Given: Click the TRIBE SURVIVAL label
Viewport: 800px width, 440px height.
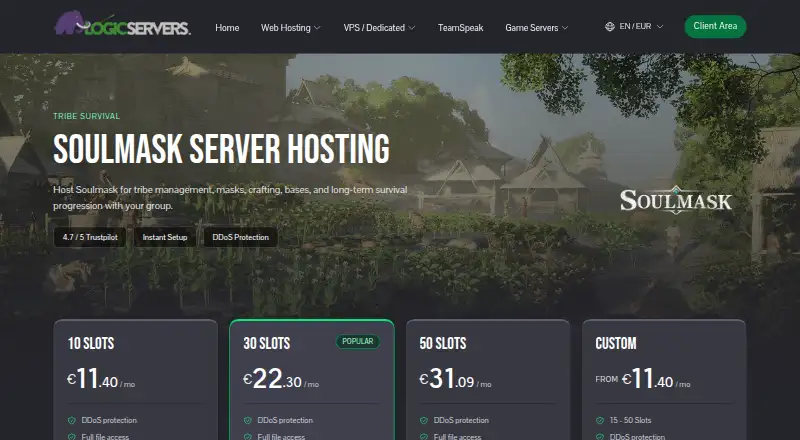Looking at the screenshot, I should (x=87, y=116).
